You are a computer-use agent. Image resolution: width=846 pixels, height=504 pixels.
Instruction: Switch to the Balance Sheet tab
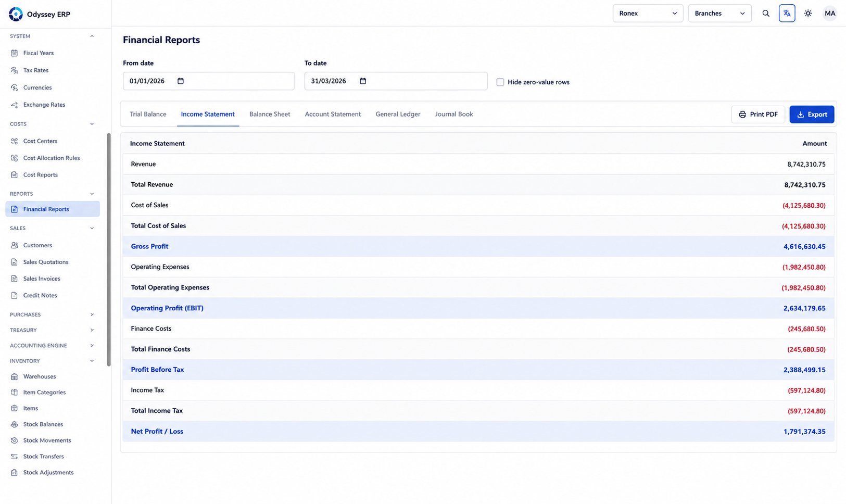pyautogui.click(x=270, y=115)
